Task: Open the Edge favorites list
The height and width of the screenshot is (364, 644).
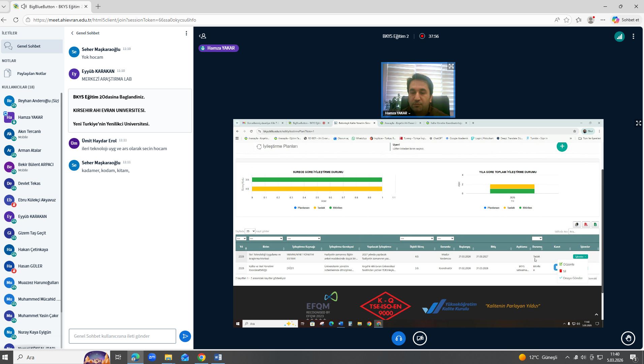Action: (x=579, y=20)
